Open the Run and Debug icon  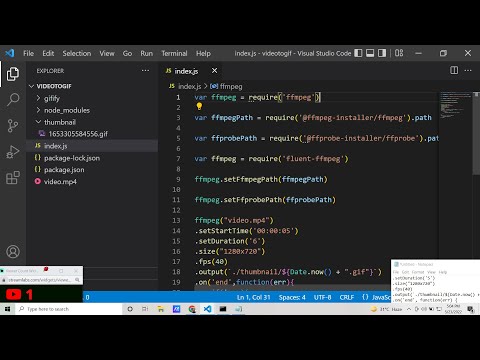pyautogui.click(x=13, y=152)
